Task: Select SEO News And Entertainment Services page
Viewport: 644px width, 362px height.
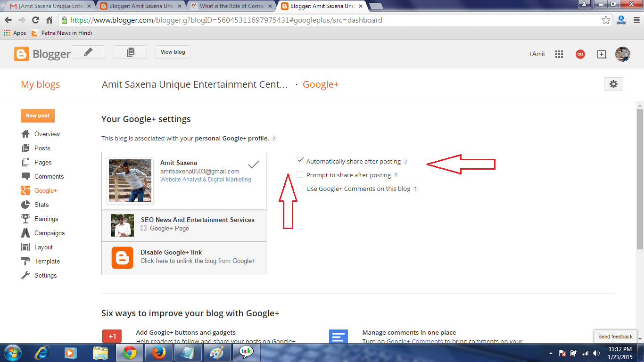Action: point(184,225)
